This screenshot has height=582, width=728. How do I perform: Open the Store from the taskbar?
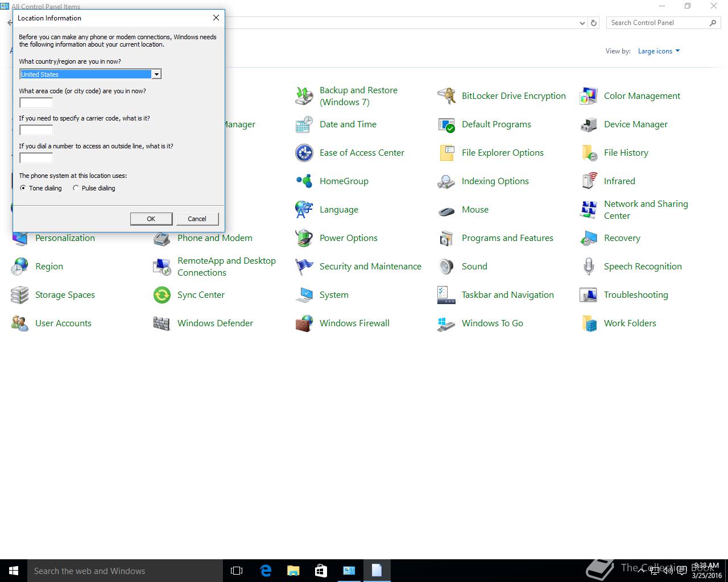[321, 571]
